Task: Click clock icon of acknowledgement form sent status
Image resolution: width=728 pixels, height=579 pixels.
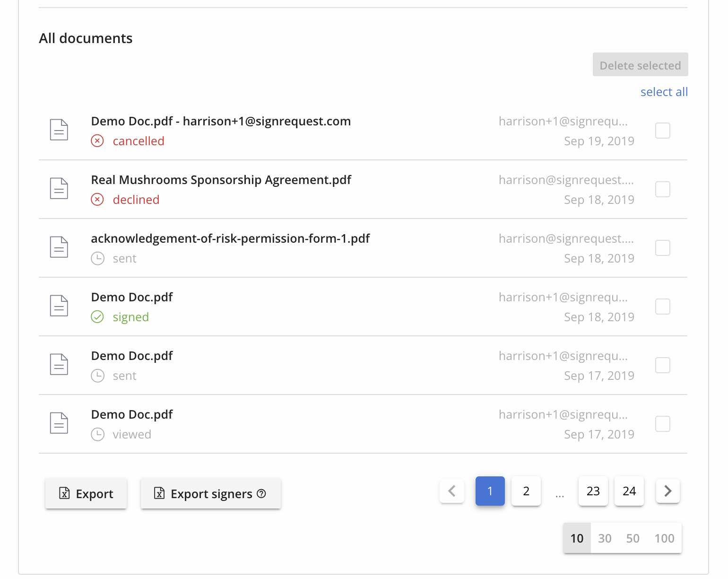Action: coord(97,258)
